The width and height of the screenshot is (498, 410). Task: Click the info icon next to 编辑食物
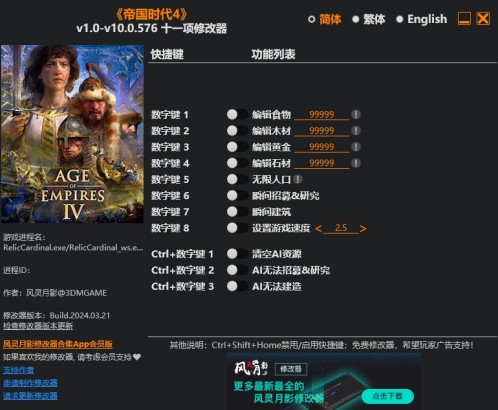(x=356, y=114)
